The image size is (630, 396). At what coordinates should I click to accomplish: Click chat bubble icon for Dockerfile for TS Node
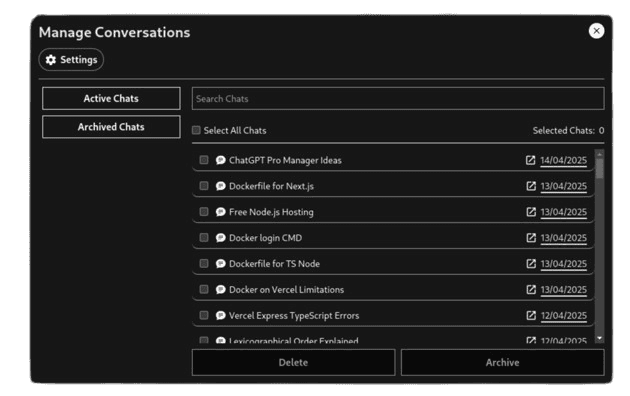tap(220, 264)
